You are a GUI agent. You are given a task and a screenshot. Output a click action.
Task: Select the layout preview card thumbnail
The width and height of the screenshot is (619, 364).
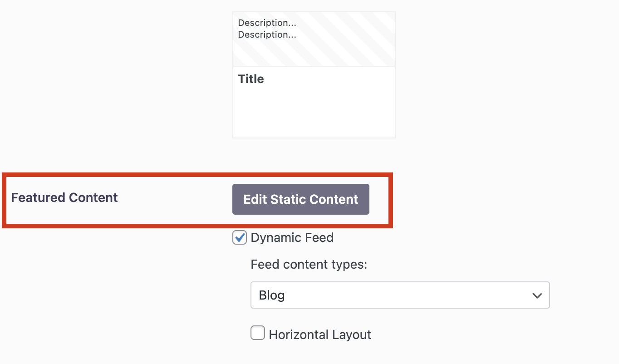coord(314,75)
